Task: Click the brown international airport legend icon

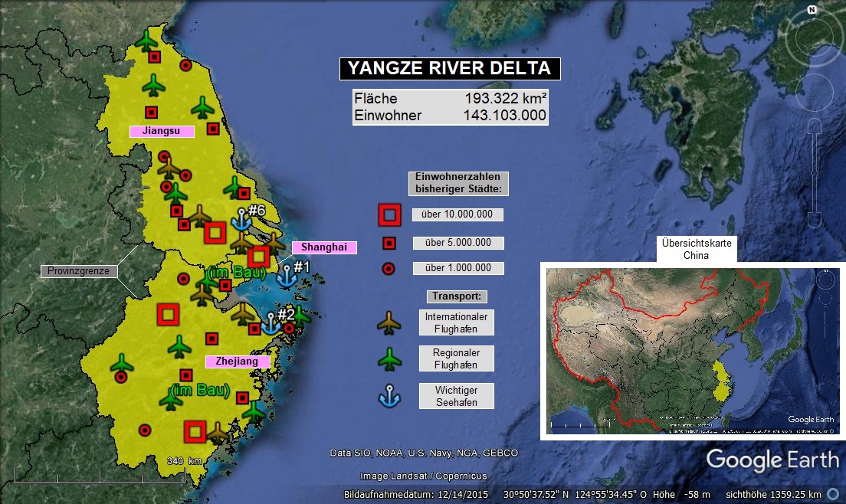Action: pyautogui.click(x=389, y=324)
